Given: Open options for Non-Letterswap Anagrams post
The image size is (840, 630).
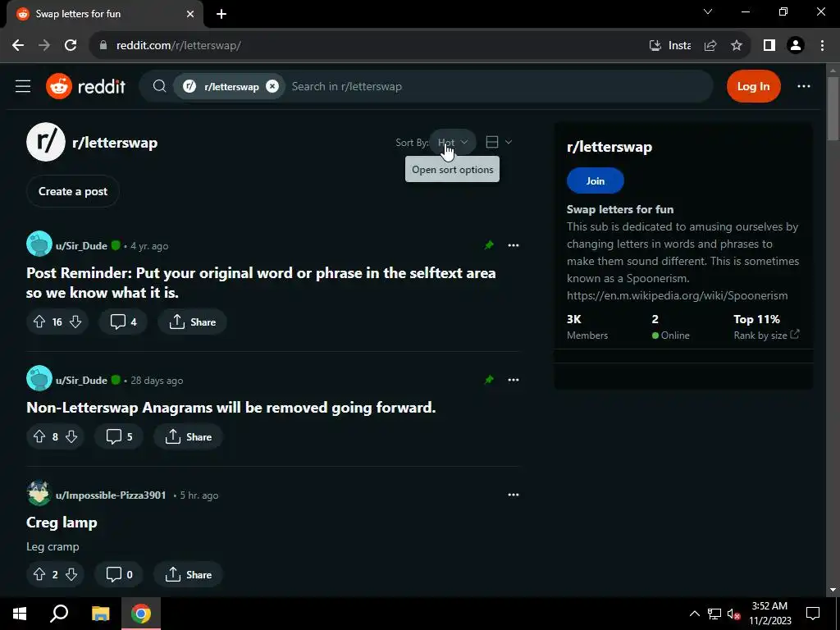Looking at the screenshot, I should pyautogui.click(x=514, y=380).
